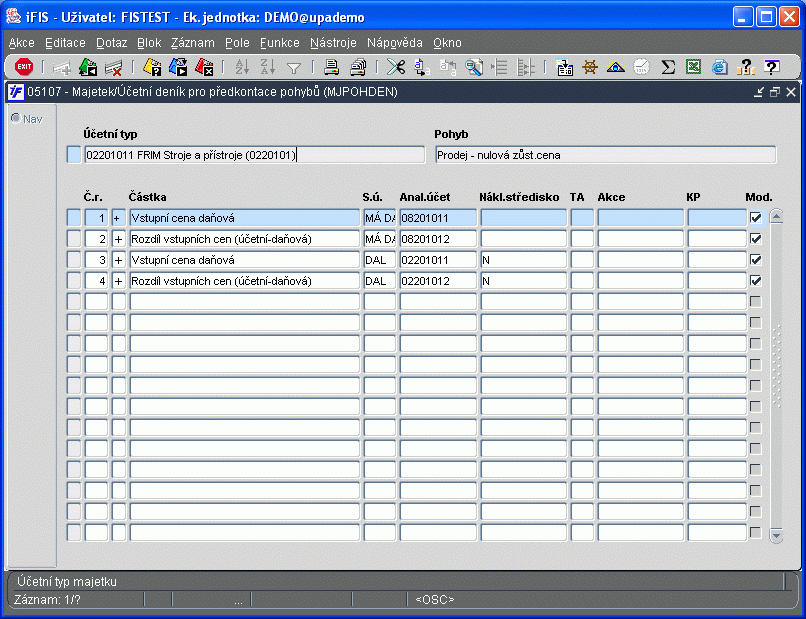The height and width of the screenshot is (619, 806).
Task: Click the Účetní typ input field
Action: point(255,155)
